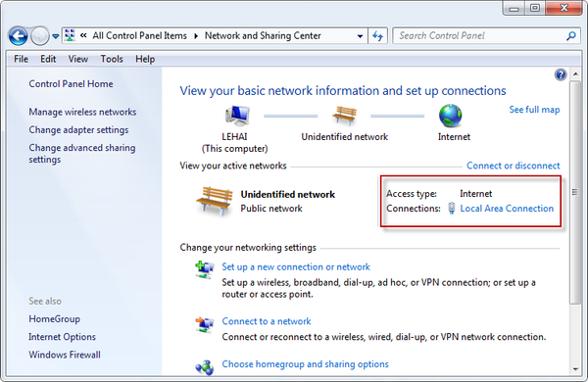Image resolution: width=588 pixels, height=382 pixels.
Task: Click the greyed Forward navigation button
Action: (40, 36)
